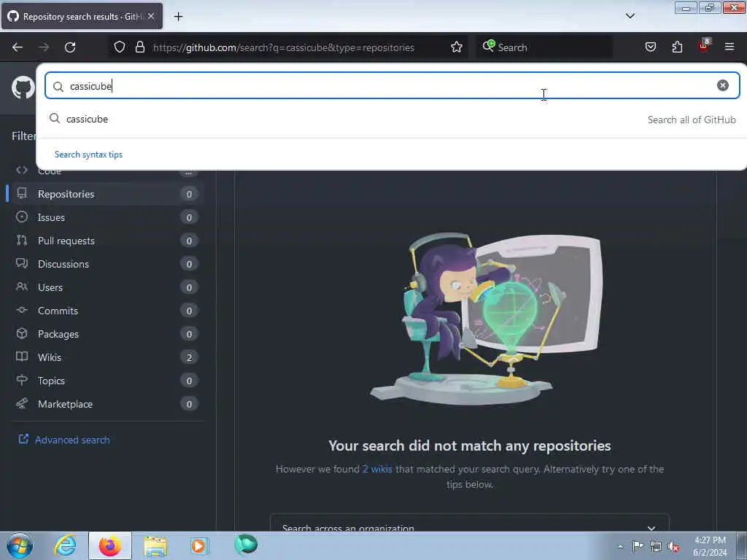Open the list all tabs chevron
747x560 pixels.
630,16
